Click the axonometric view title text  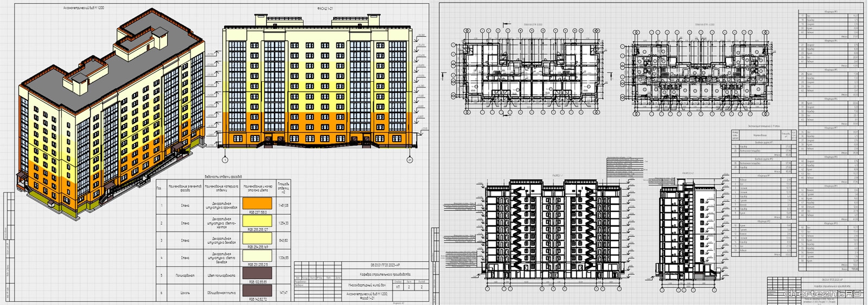click(84, 8)
